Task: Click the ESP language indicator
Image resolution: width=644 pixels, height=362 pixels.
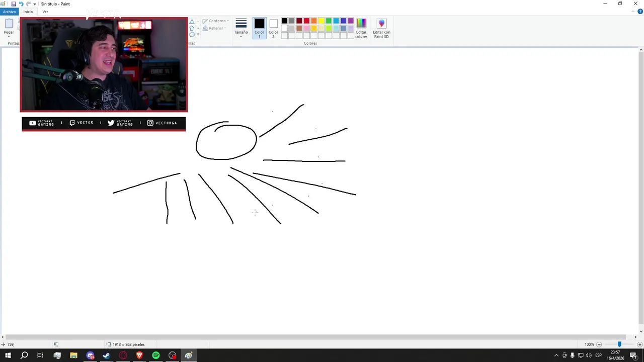Action: pyautogui.click(x=599, y=355)
